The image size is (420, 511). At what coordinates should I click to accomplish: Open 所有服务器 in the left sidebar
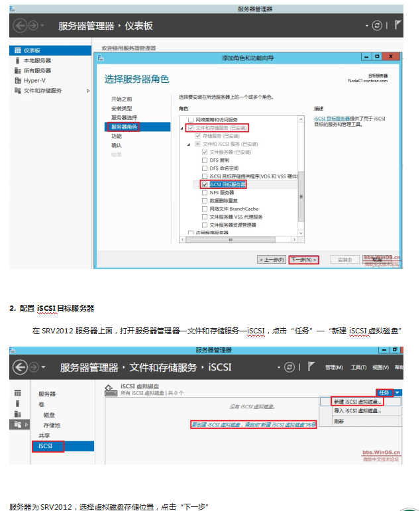point(37,70)
